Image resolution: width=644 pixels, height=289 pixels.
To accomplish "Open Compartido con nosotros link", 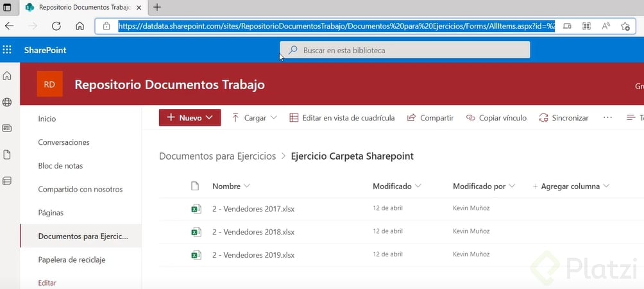I will [x=81, y=190].
